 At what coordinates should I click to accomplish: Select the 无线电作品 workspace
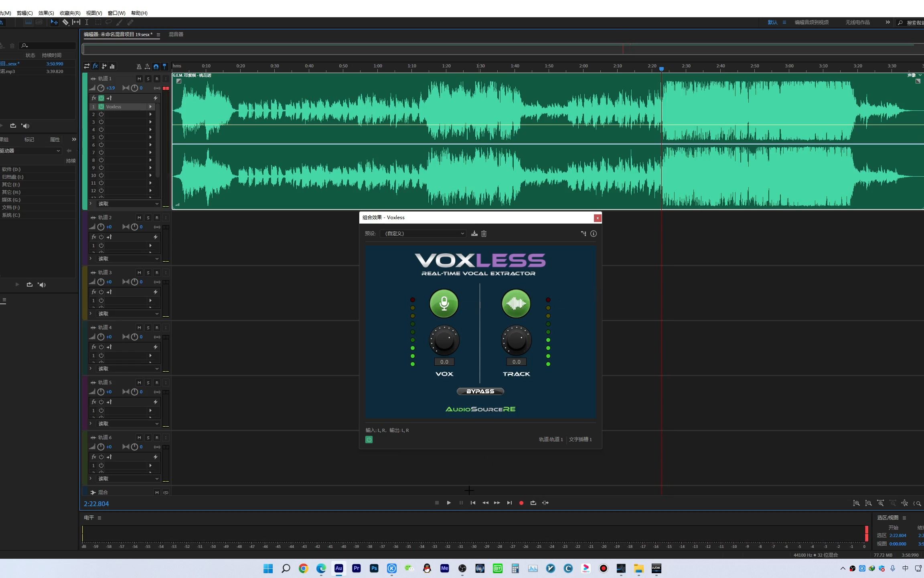[857, 22]
